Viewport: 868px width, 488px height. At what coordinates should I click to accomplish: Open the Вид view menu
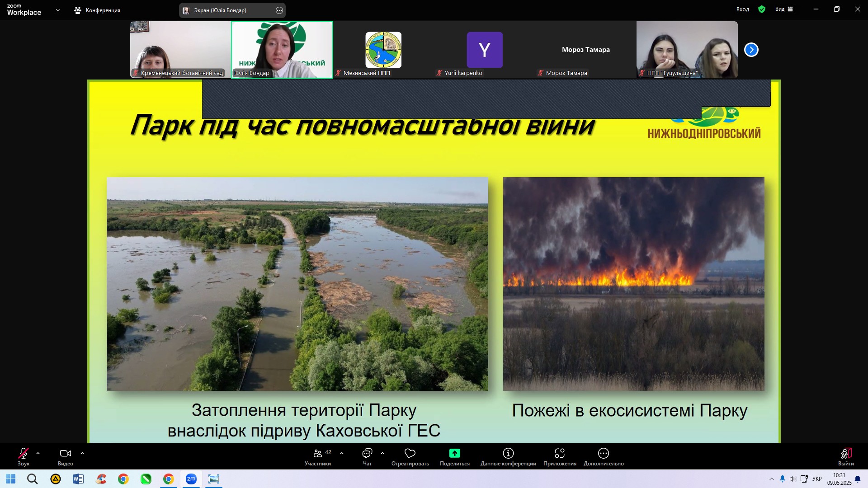783,9
